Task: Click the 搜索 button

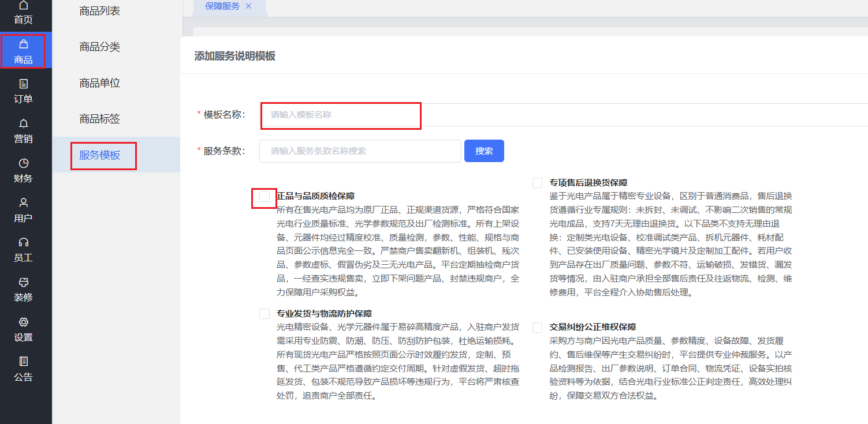Action: coord(484,151)
